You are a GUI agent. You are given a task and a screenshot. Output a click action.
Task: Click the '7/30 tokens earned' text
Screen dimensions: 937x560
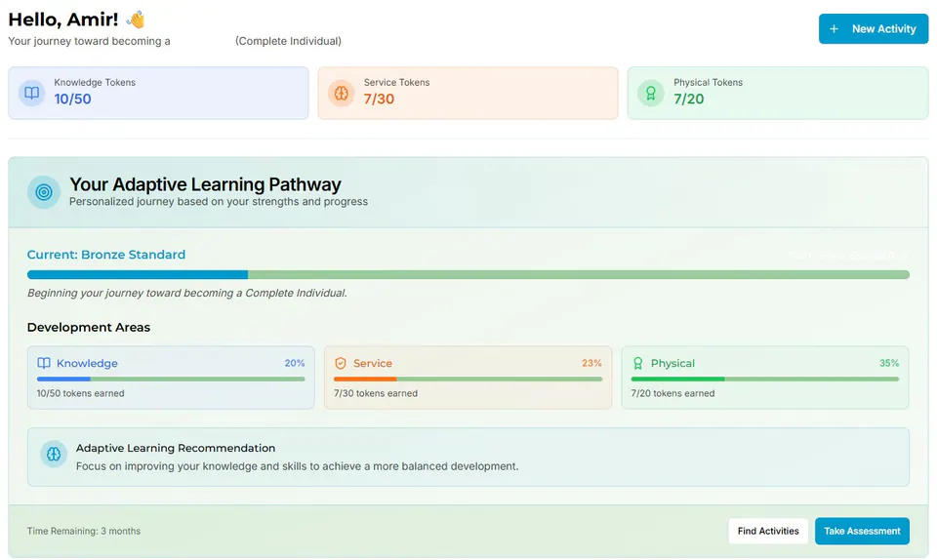(x=376, y=393)
